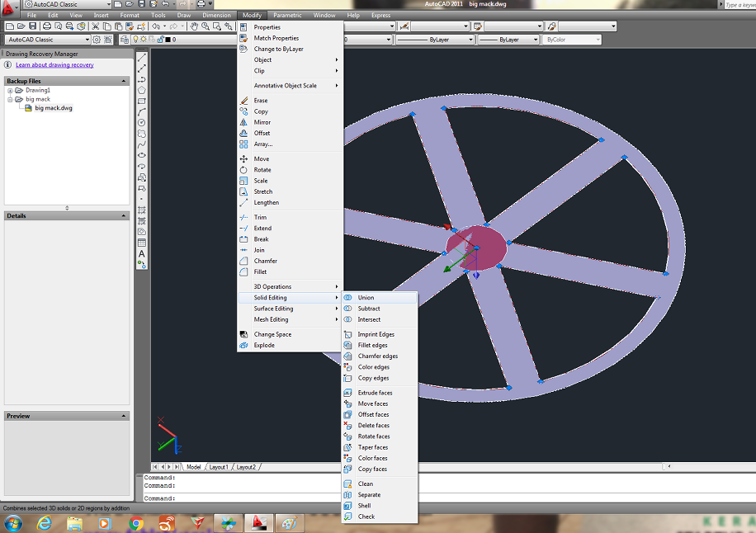This screenshot has height=533, width=756.
Task: Switch to the Model tab
Action: (193, 467)
